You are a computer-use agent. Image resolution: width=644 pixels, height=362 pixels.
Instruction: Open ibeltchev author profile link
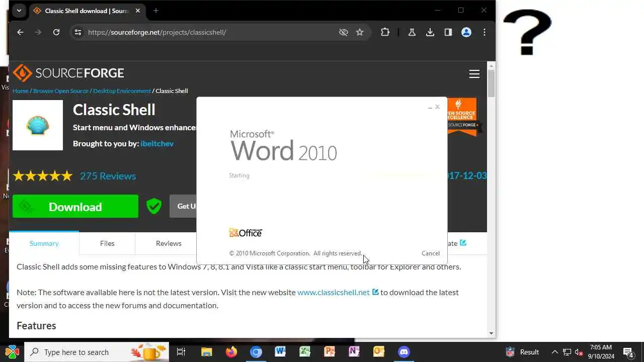[x=157, y=144]
